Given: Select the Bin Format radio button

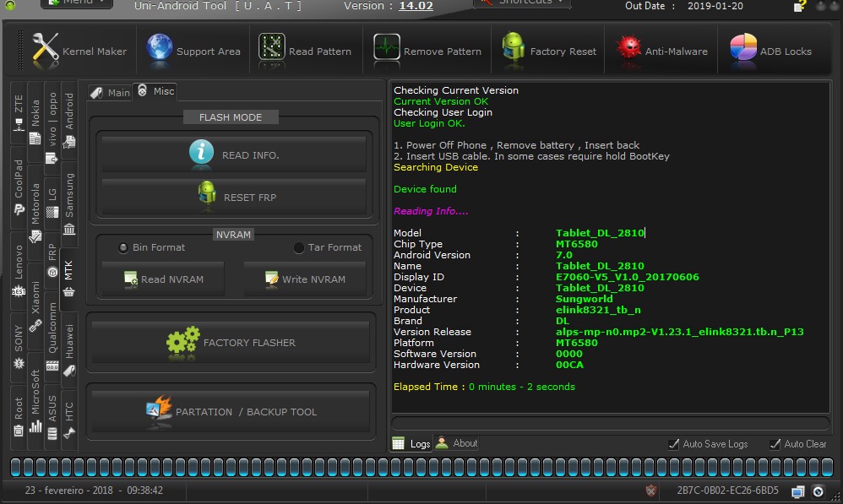Looking at the screenshot, I should (124, 247).
